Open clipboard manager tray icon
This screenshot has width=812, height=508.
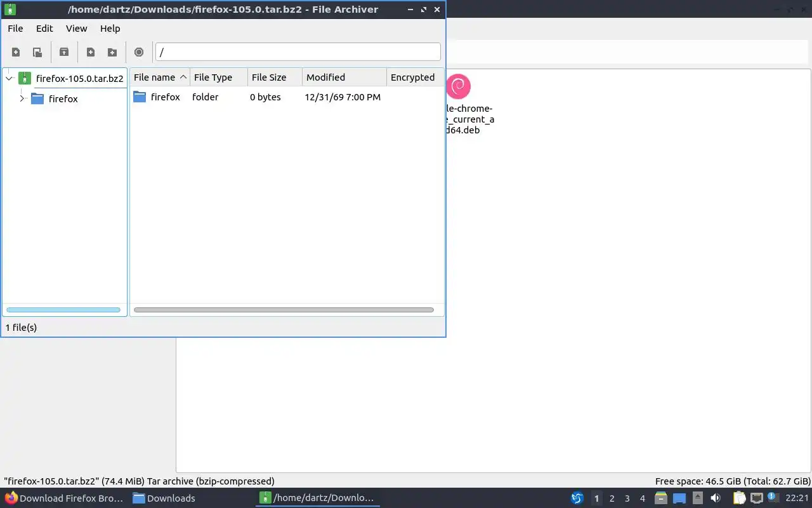coord(739,498)
